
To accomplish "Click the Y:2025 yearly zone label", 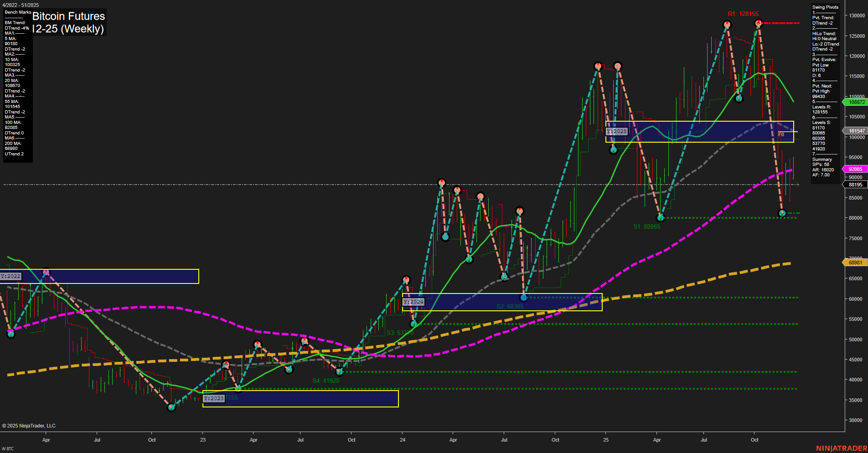I will pyautogui.click(x=617, y=131).
